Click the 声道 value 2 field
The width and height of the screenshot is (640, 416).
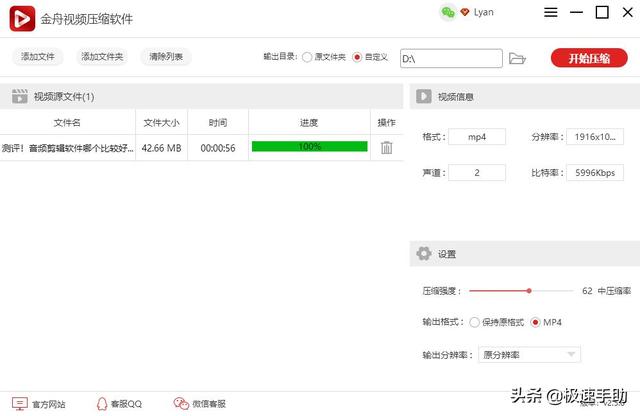point(477,173)
